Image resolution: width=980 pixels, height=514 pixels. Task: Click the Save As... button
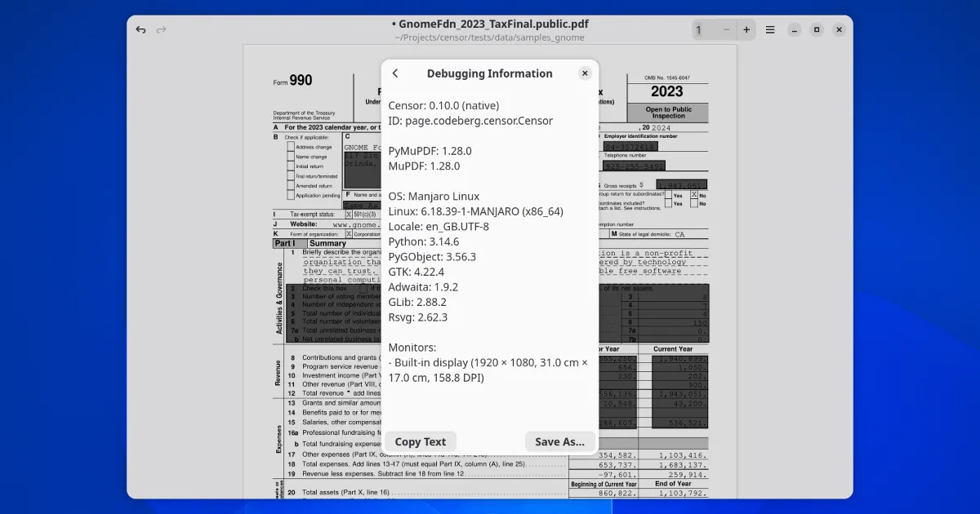(x=560, y=441)
